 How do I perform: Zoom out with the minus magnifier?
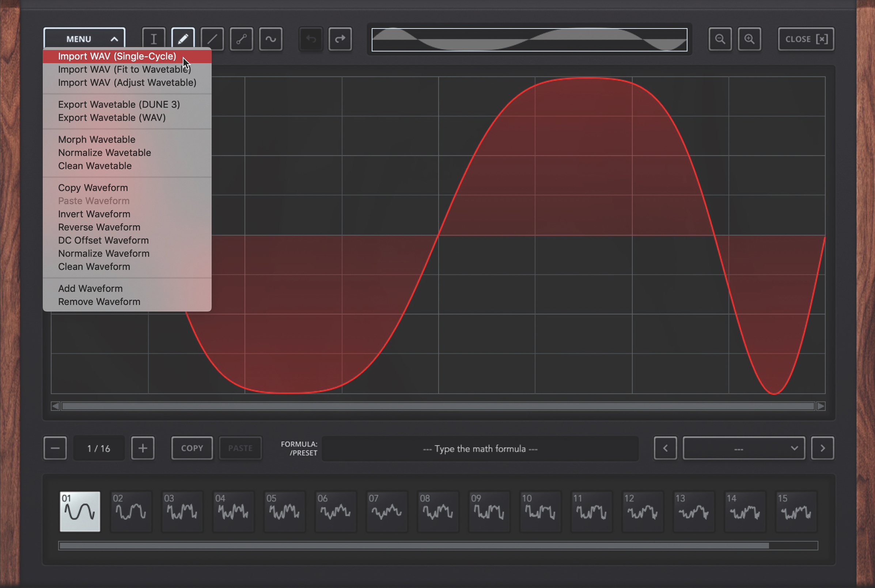(720, 39)
